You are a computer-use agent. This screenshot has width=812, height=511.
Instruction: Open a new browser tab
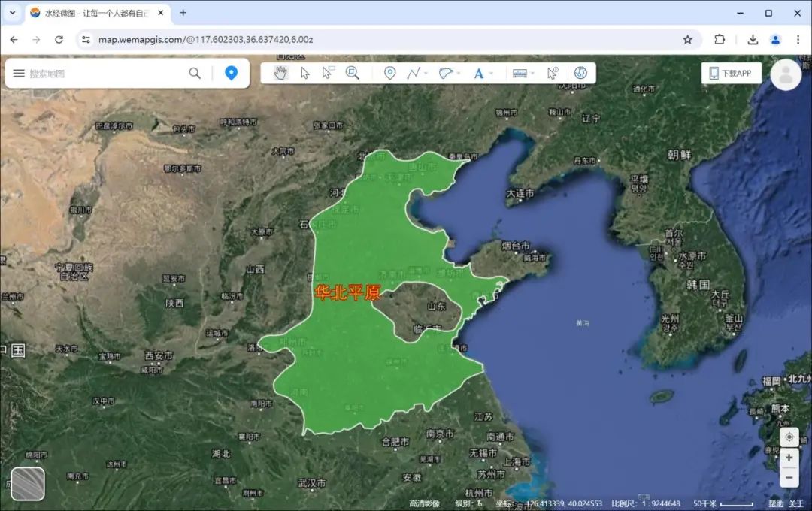pyautogui.click(x=183, y=13)
